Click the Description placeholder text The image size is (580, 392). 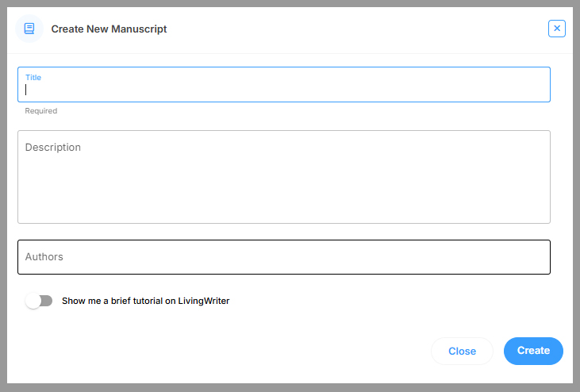(53, 148)
